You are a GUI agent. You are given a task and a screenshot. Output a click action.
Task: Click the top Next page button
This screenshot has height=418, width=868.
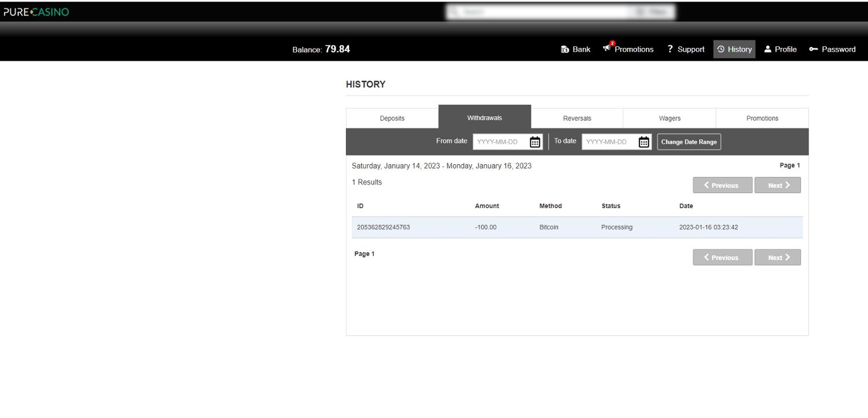(x=777, y=186)
